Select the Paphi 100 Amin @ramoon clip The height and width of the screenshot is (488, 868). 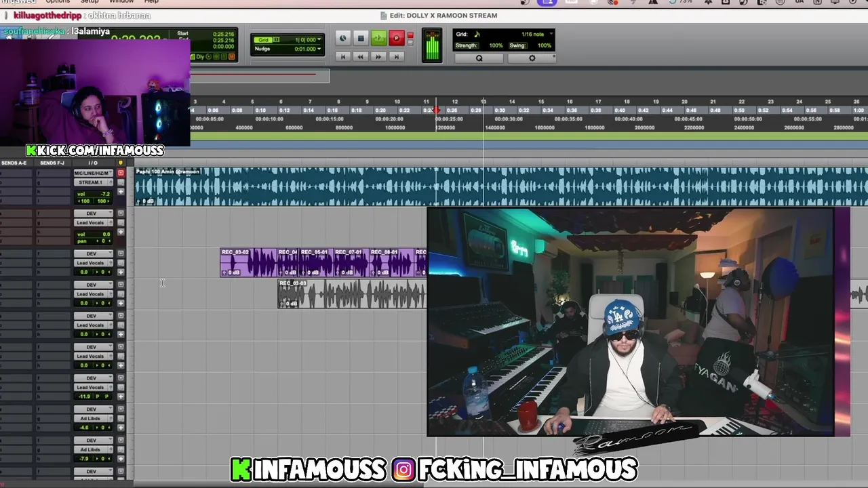[x=501, y=186]
